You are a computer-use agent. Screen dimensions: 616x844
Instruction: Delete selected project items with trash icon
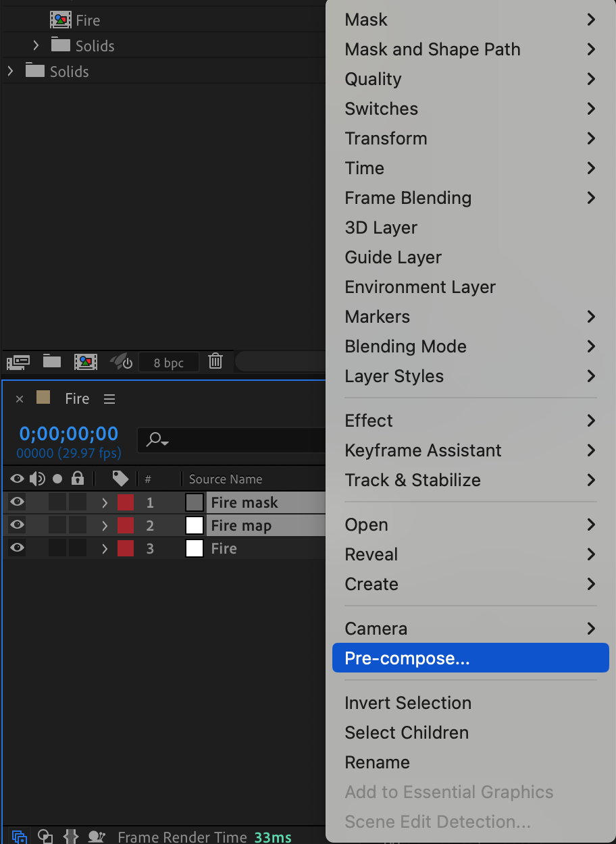coord(215,361)
